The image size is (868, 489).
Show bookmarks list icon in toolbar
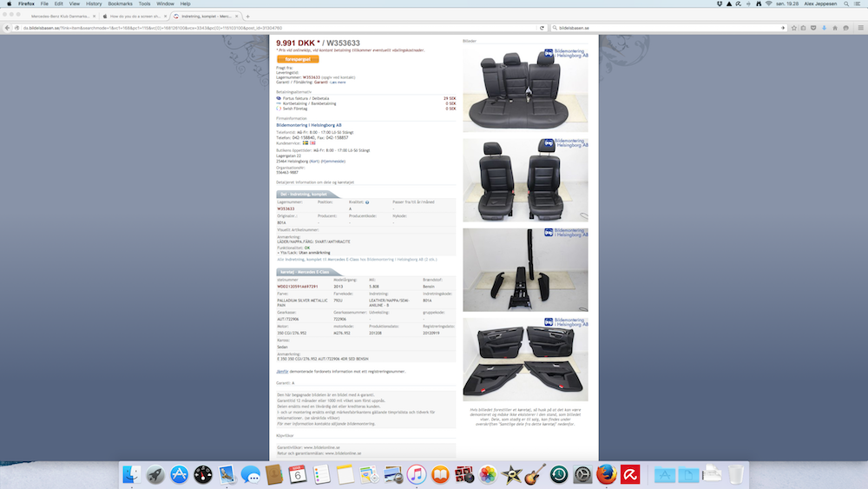(803, 28)
